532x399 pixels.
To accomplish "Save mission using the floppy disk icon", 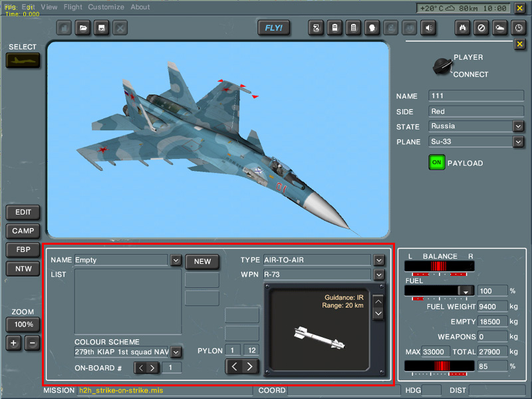I will [x=102, y=28].
